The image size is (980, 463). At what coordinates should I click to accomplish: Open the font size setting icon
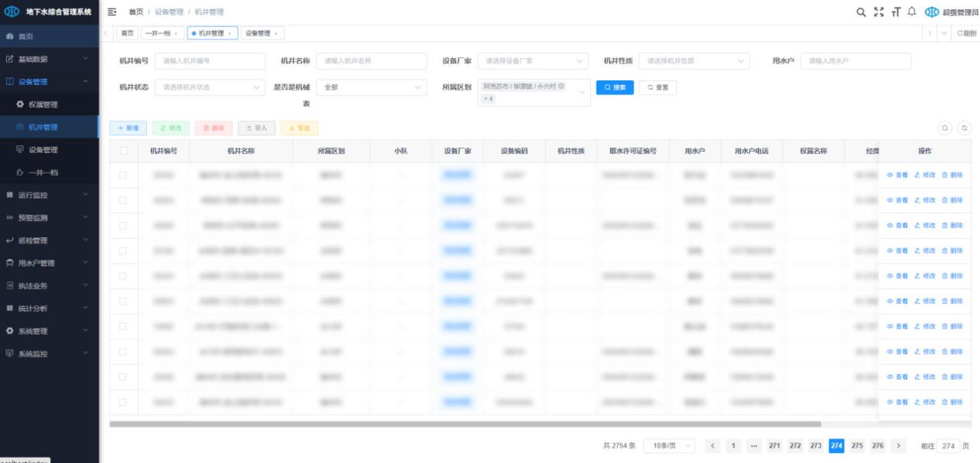[x=895, y=12]
